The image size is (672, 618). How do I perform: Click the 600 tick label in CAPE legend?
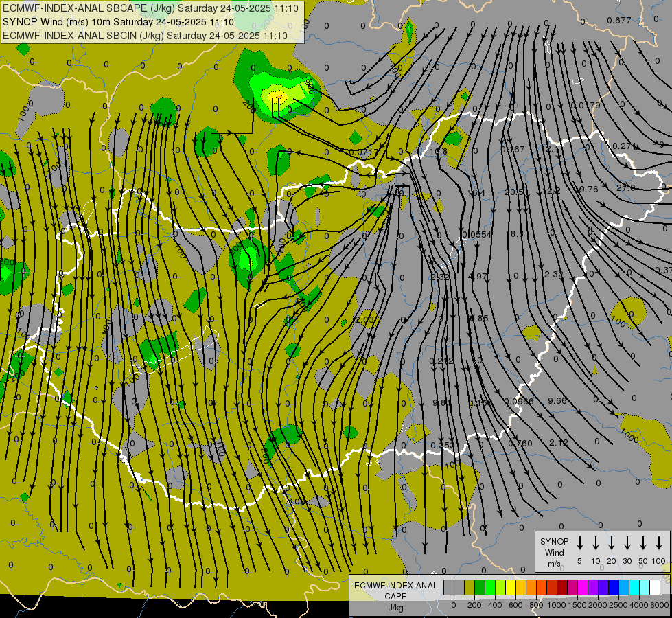click(515, 605)
